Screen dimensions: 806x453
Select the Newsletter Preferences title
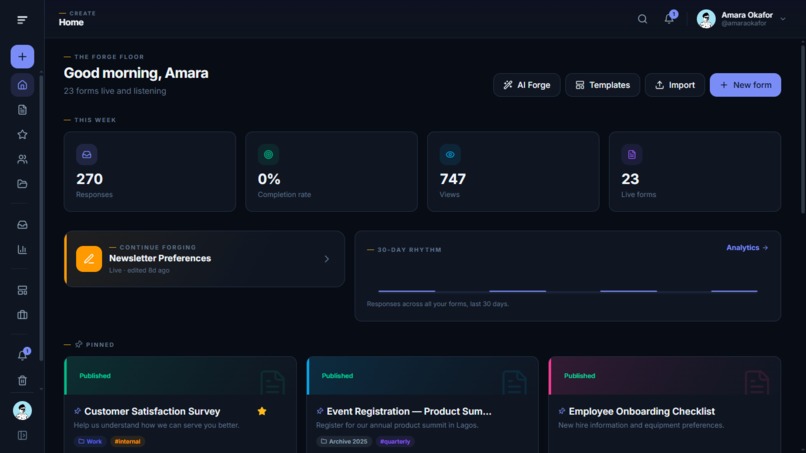[160, 258]
